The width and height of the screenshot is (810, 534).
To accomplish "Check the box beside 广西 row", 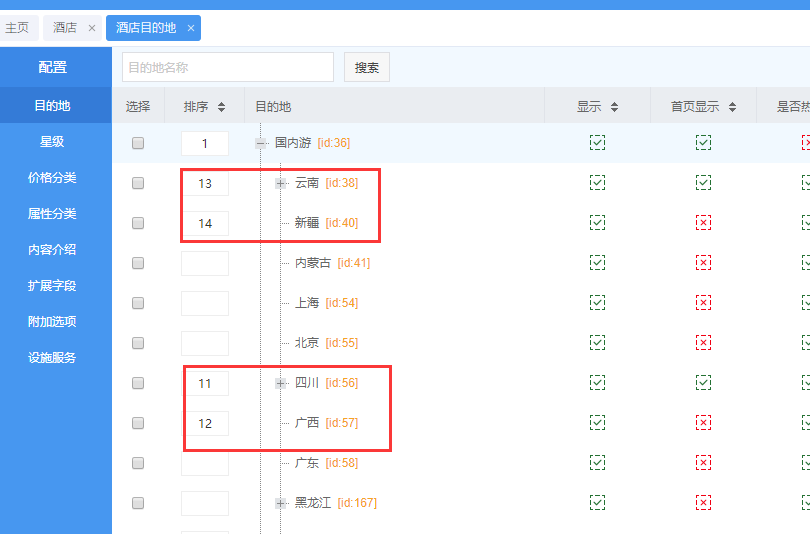I will (138, 423).
